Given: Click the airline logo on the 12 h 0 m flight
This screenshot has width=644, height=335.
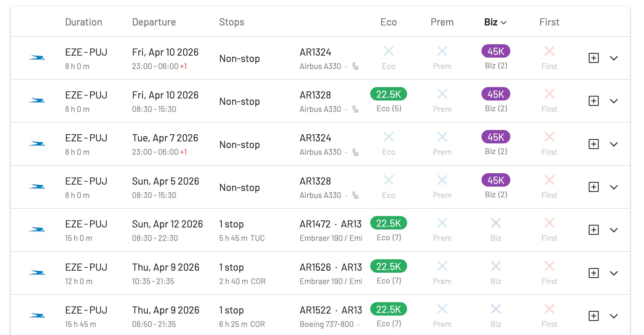Looking at the screenshot, I should [38, 272].
